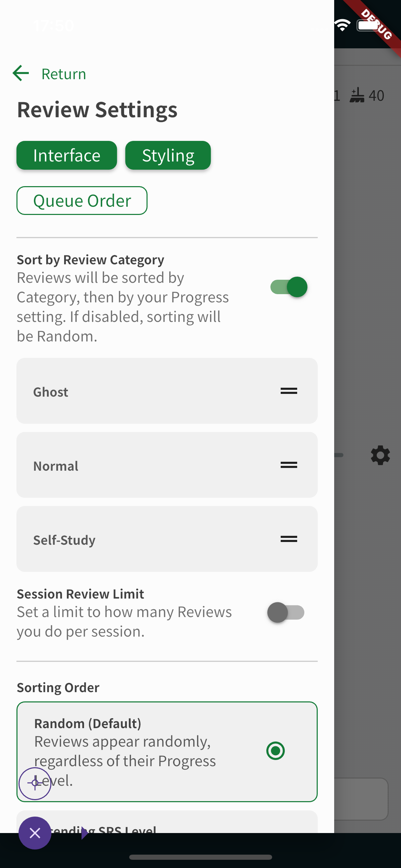401x868 pixels.
Task: Tap the Wi-Fi status icon
Action: (342, 25)
